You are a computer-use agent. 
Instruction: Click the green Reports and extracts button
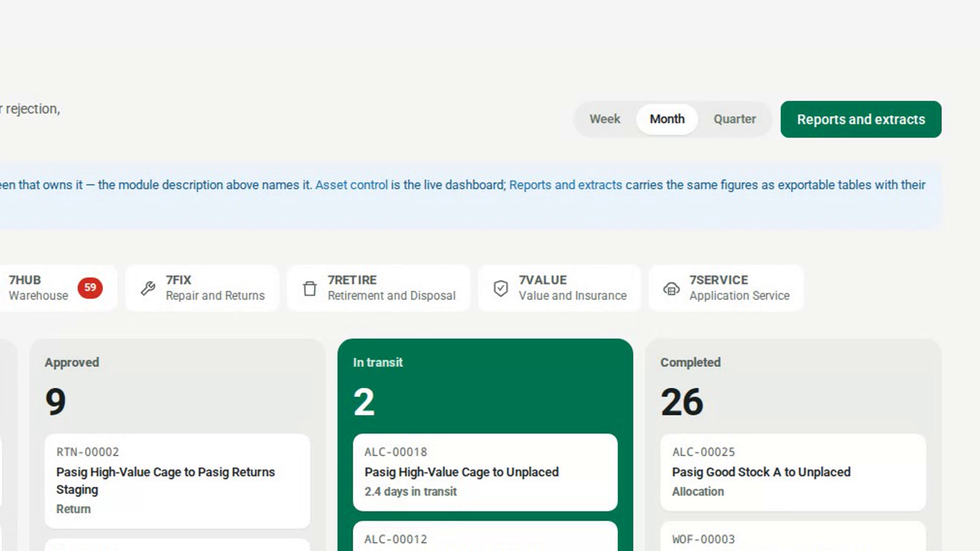coord(861,119)
